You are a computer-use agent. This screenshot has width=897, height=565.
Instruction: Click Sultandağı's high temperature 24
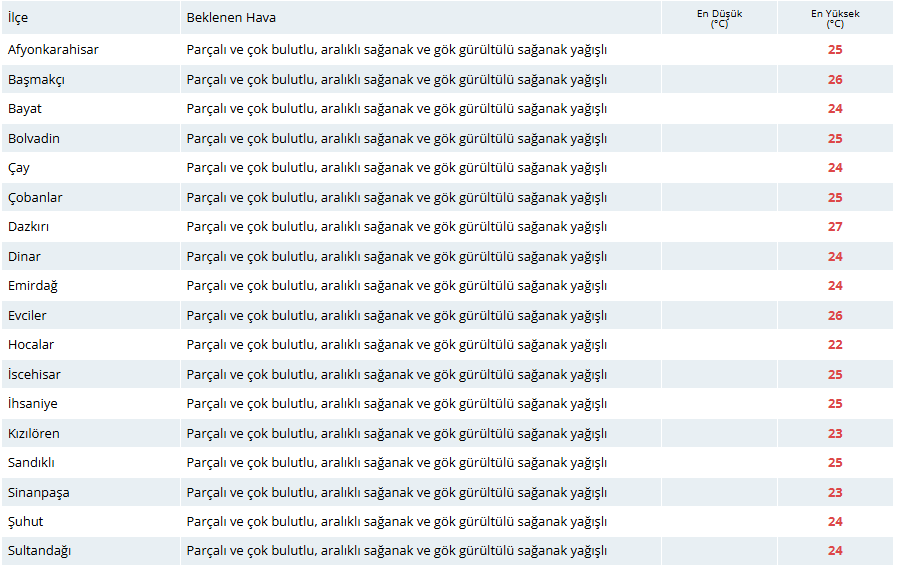(835, 551)
